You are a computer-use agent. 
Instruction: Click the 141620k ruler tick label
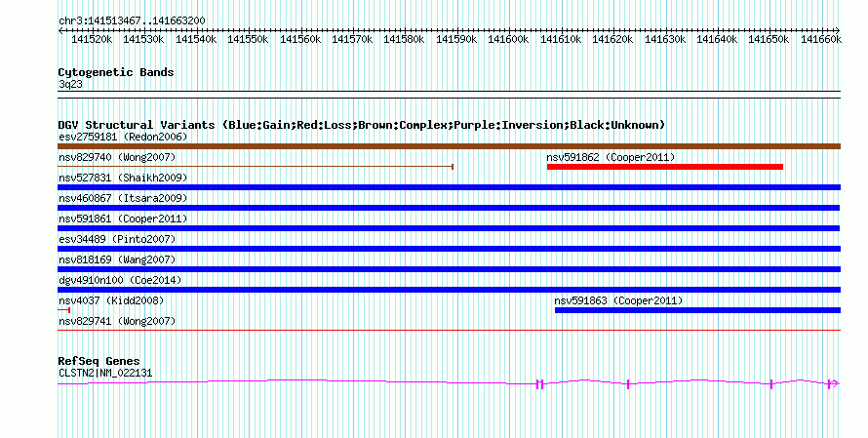(x=612, y=39)
